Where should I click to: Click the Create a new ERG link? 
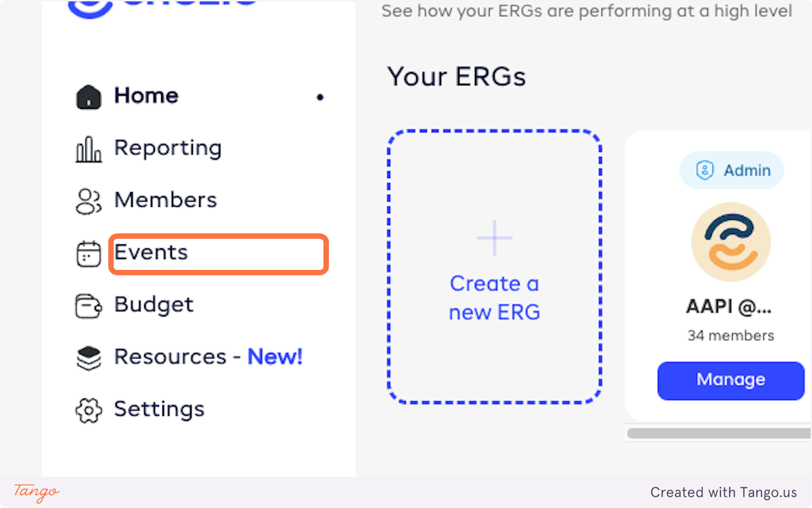pos(495,298)
